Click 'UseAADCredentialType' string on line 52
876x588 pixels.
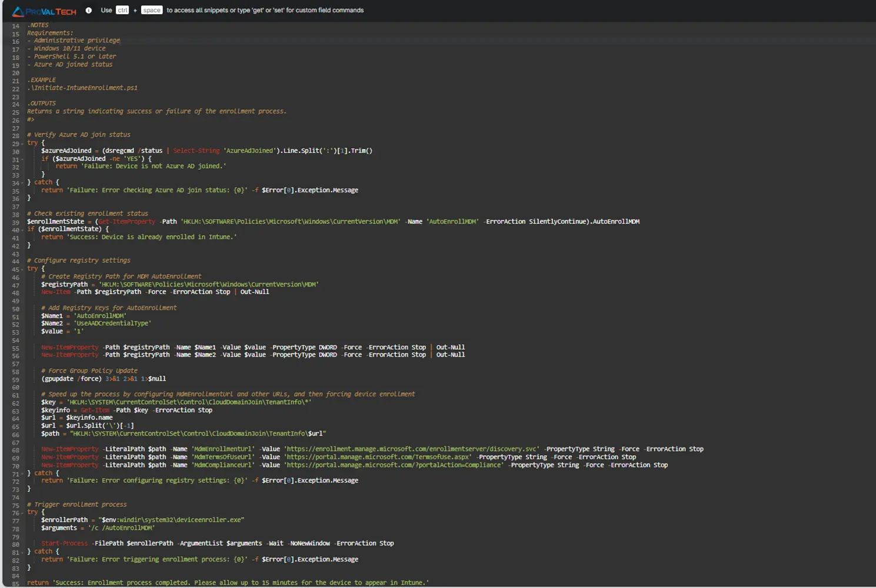click(112, 323)
